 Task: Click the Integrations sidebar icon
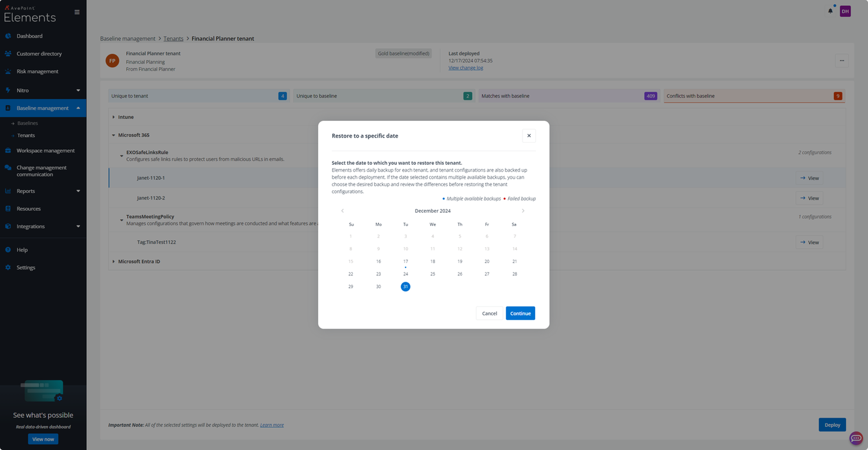(x=8, y=226)
